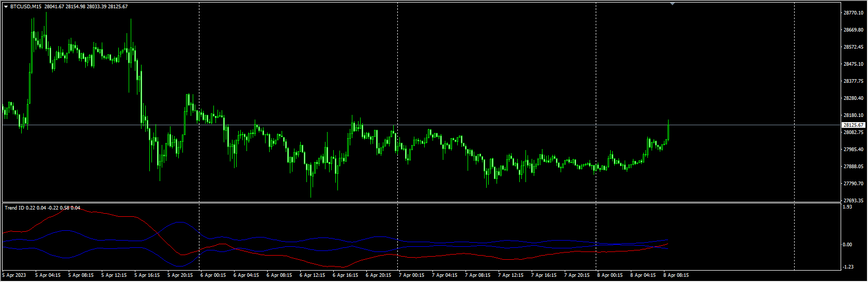Click price axis value 28377.75
Image resolution: width=868 pixels, height=282 pixels.
[853, 81]
